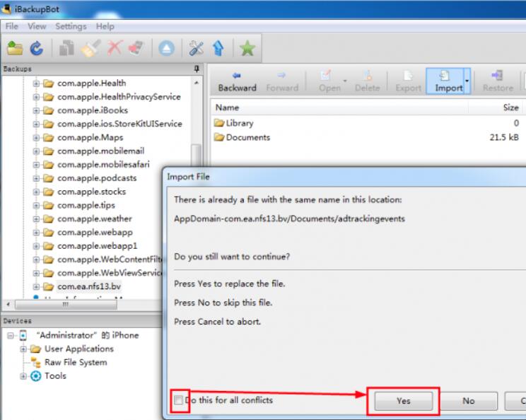Click the pin icon on Backups panel

click(197, 69)
